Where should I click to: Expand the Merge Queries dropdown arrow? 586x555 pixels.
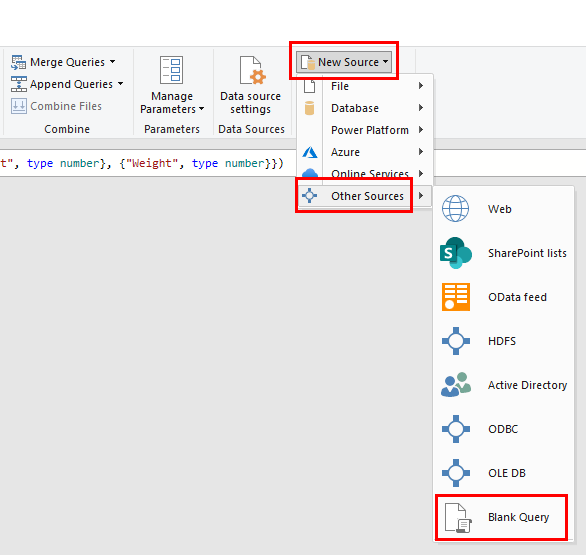(112, 61)
